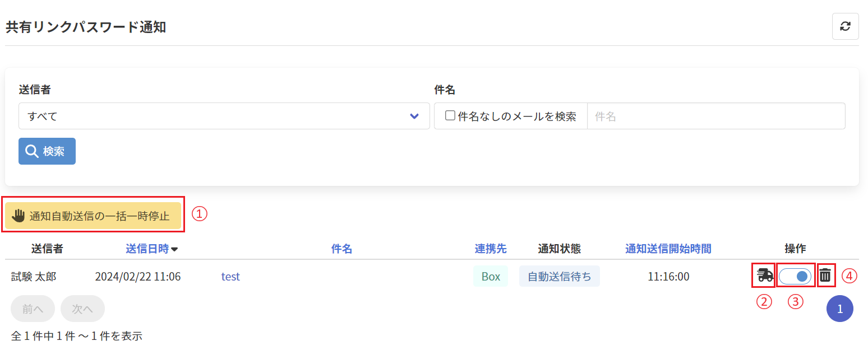868x350 pixels.
Task: Click the 次へ pagination button
Action: (x=82, y=309)
